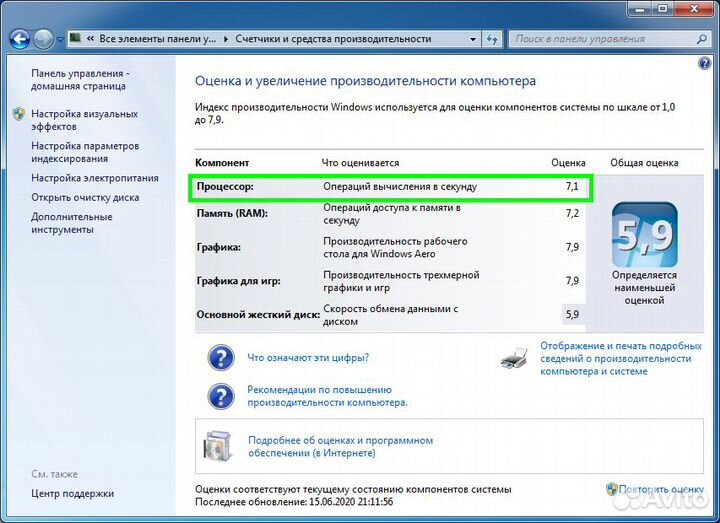Select 'Счетчики и средства производительности' breadcrumb
This screenshot has height=523, width=720.
point(333,39)
